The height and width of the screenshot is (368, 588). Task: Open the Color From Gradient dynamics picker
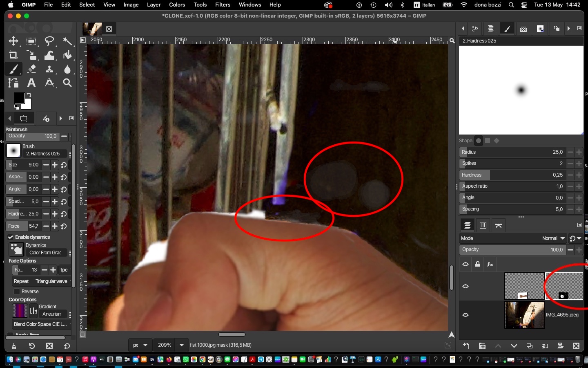[x=16, y=249]
